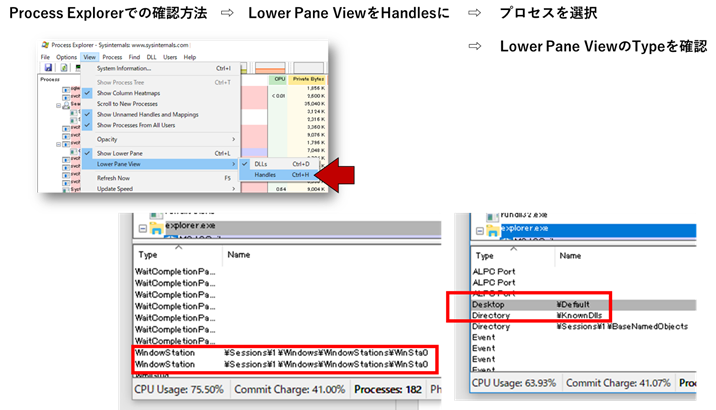The height and width of the screenshot is (410, 716).
Task: Collapse gray-highlighted explorer.exe tree node
Action: [142, 228]
